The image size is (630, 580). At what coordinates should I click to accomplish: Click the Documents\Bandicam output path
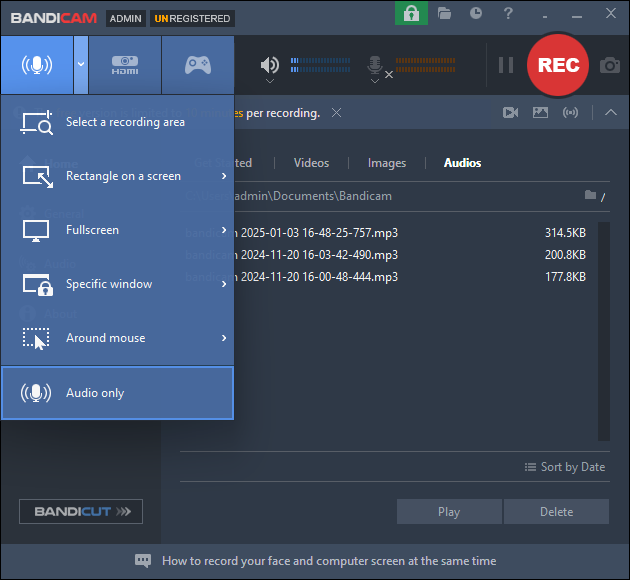(313, 196)
